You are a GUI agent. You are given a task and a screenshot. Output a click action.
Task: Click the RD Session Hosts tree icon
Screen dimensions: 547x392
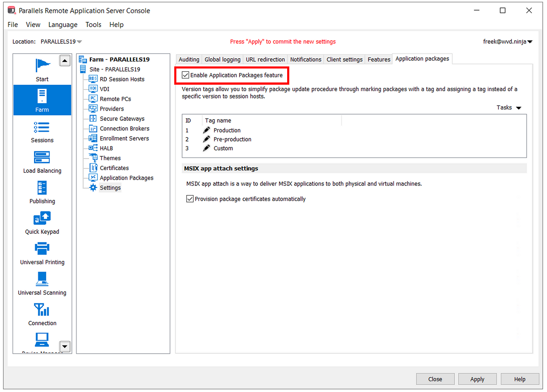93,79
